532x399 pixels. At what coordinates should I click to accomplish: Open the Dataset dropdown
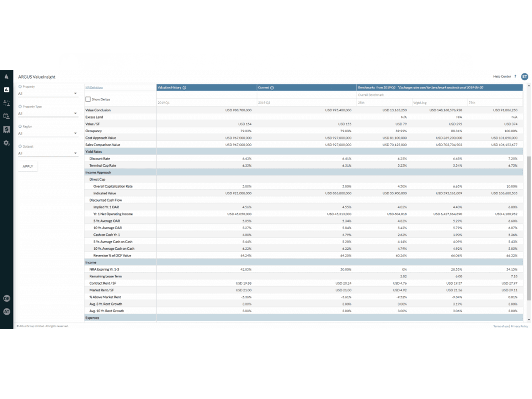(x=48, y=153)
